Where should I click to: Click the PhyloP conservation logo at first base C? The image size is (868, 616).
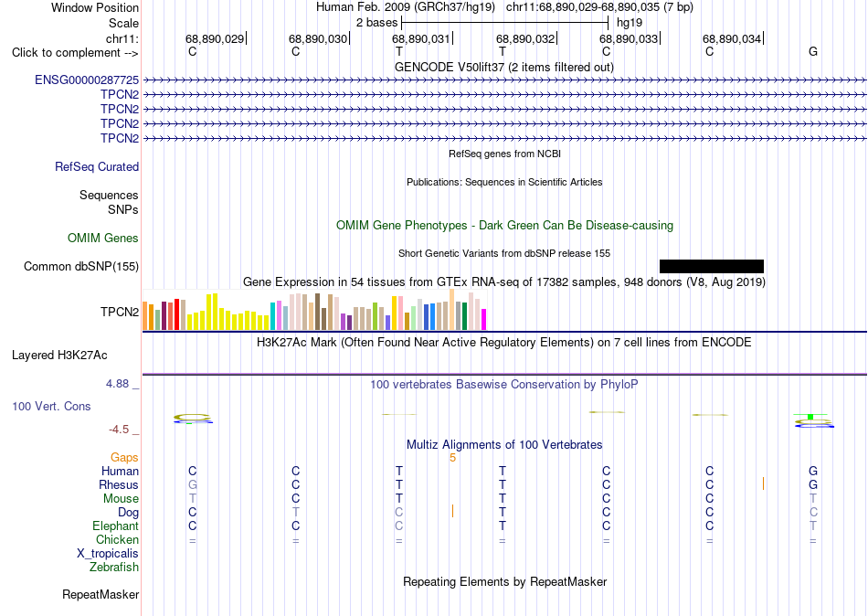193,419
